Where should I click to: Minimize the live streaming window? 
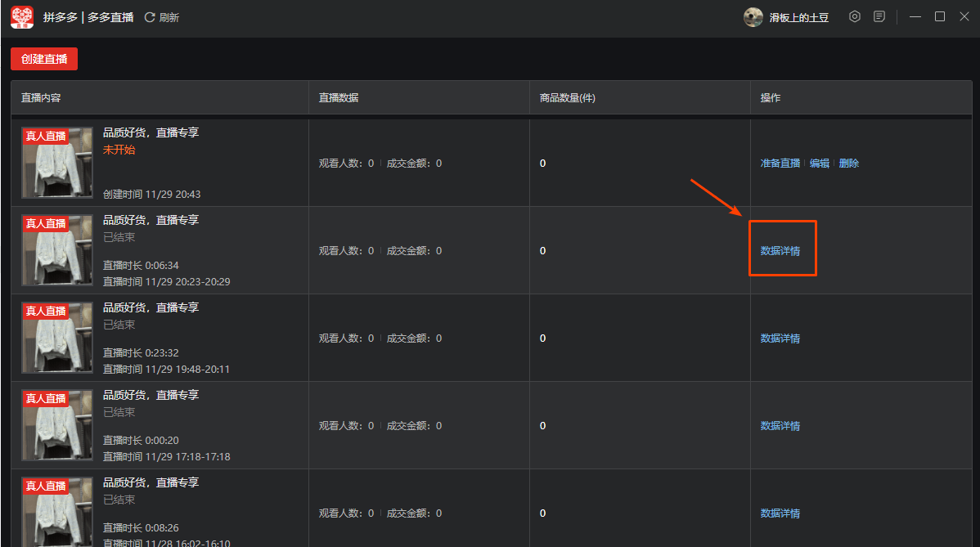tap(915, 16)
